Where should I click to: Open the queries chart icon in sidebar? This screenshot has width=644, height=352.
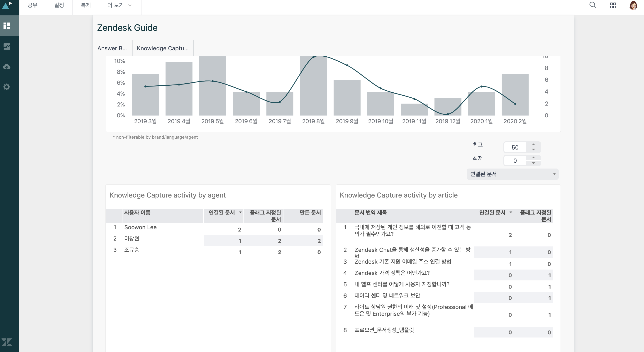(7, 46)
